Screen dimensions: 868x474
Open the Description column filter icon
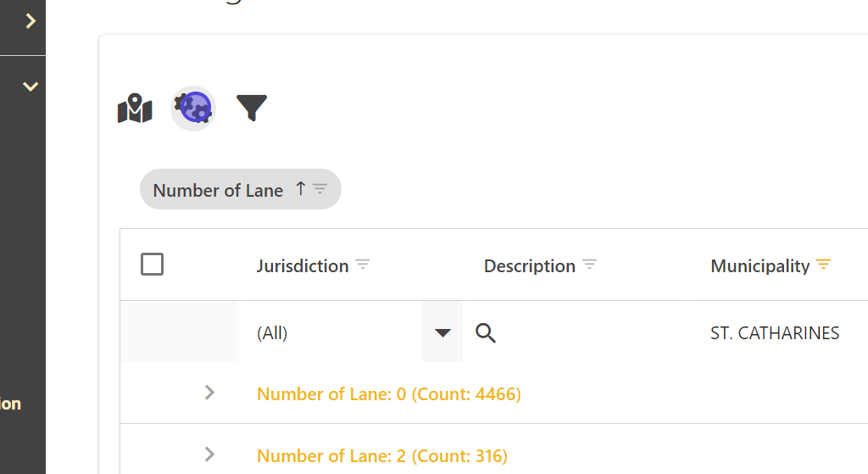point(590,265)
